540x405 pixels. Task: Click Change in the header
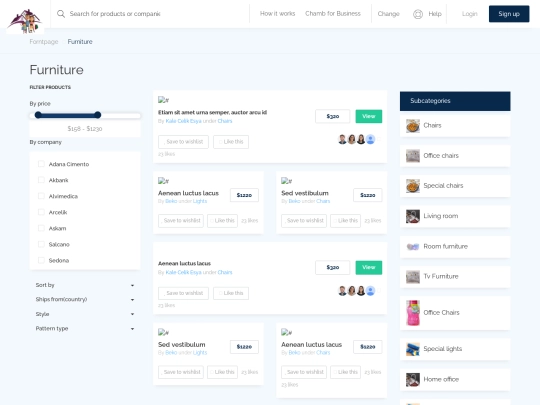[x=388, y=14]
